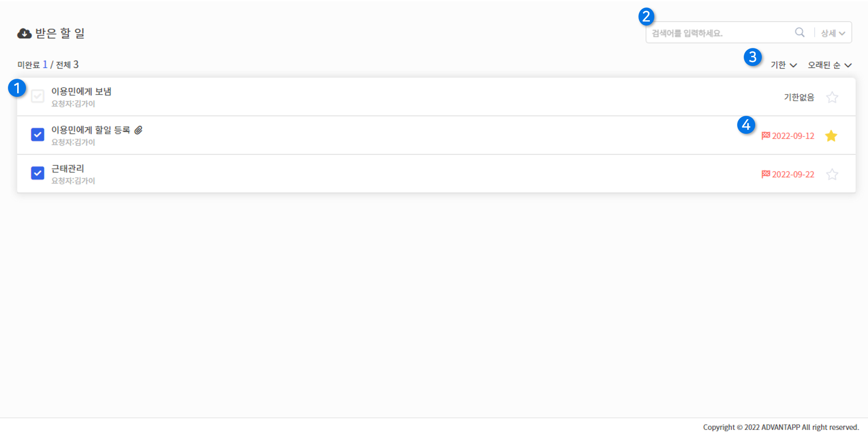This screenshot has width=868, height=434.
Task: Click the red flag on 2022-09-12
Action: pyautogui.click(x=766, y=136)
